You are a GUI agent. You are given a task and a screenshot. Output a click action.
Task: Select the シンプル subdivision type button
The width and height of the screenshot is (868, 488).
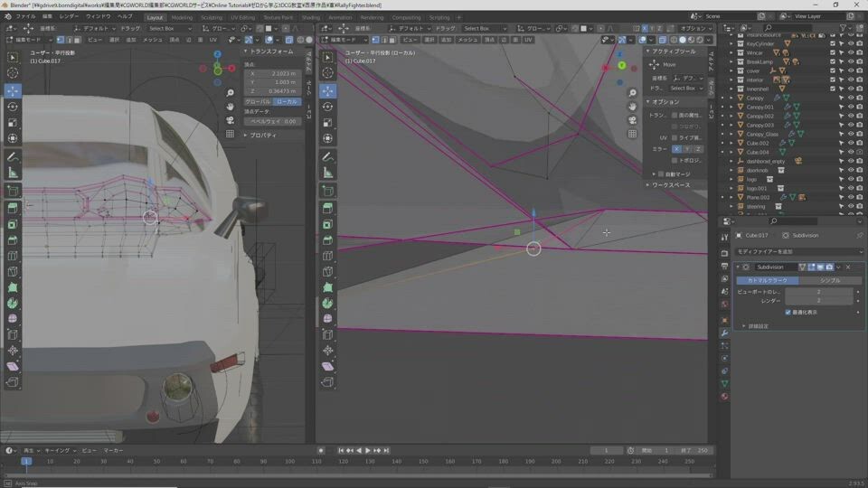pyautogui.click(x=829, y=280)
